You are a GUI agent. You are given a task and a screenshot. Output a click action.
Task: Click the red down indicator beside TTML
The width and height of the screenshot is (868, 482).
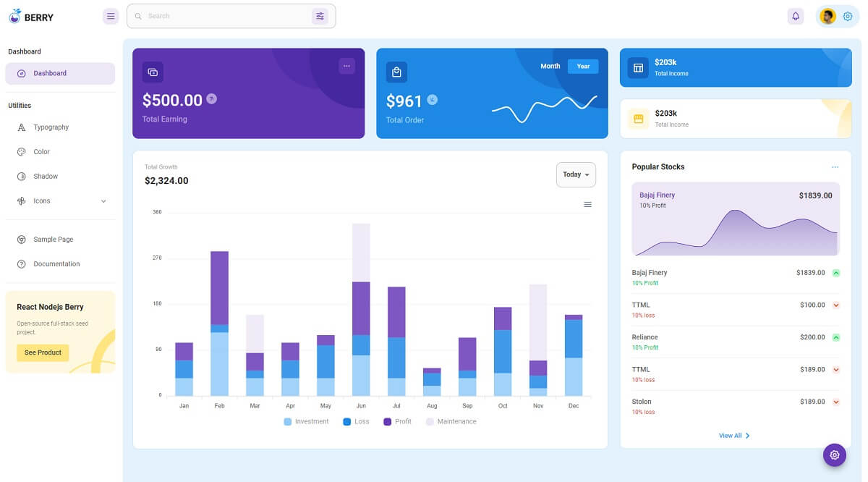coord(836,305)
